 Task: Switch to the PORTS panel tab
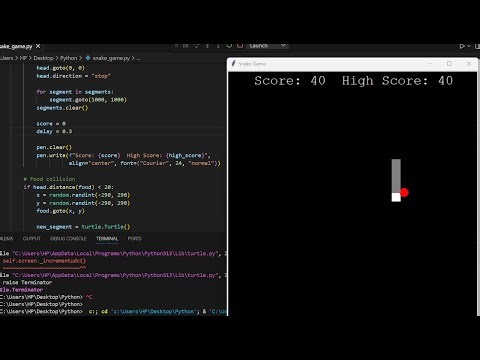(x=134, y=239)
